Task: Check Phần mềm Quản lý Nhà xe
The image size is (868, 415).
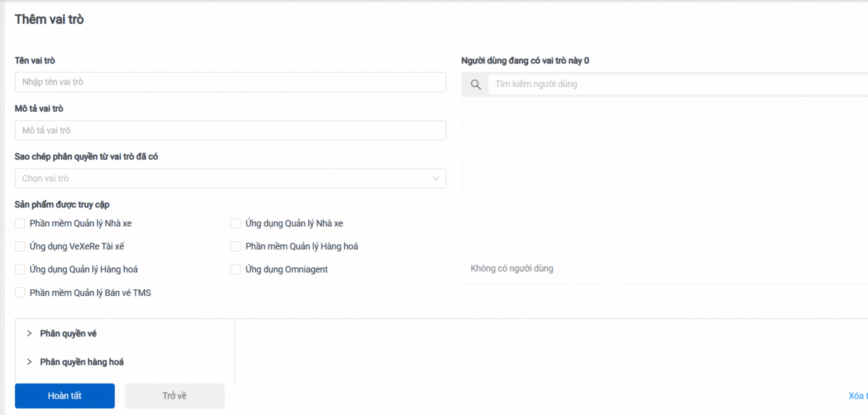Action: (20, 223)
